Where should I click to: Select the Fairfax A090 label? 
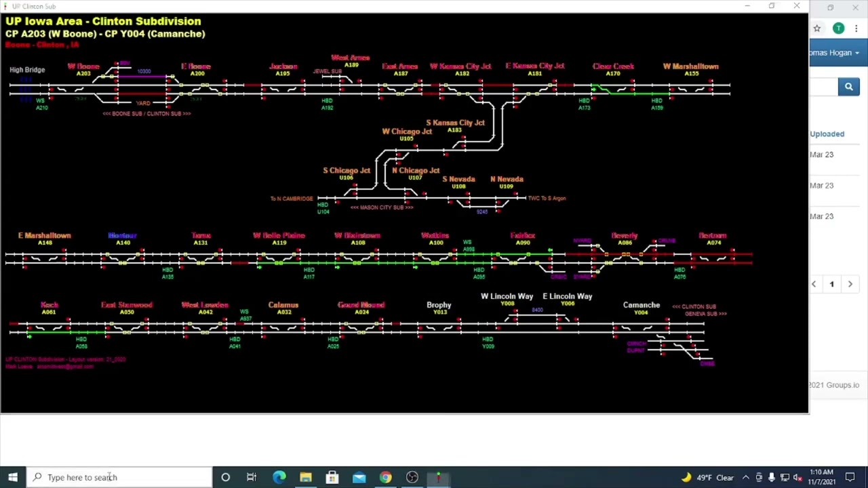tap(523, 239)
